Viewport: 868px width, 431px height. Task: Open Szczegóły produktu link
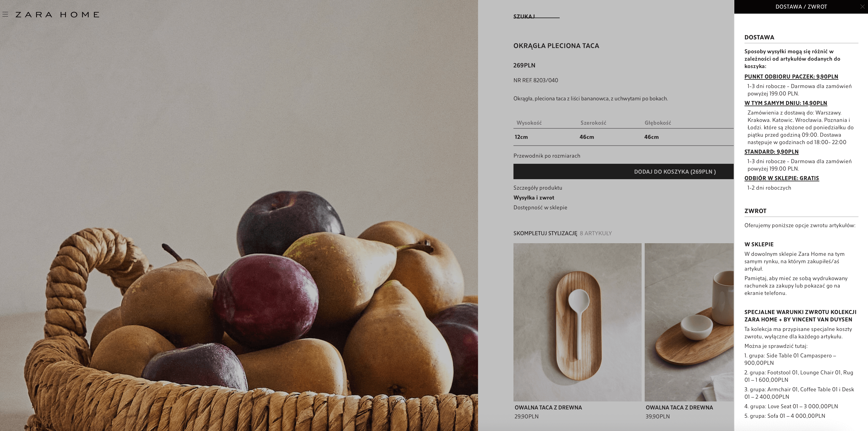(x=538, y=187)
